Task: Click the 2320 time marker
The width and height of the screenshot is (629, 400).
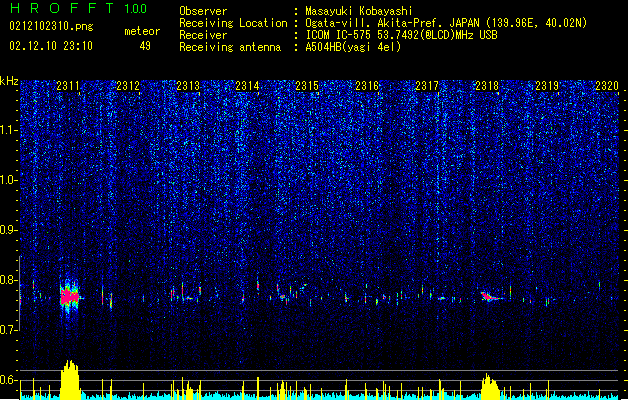Action: pos(607,86)
